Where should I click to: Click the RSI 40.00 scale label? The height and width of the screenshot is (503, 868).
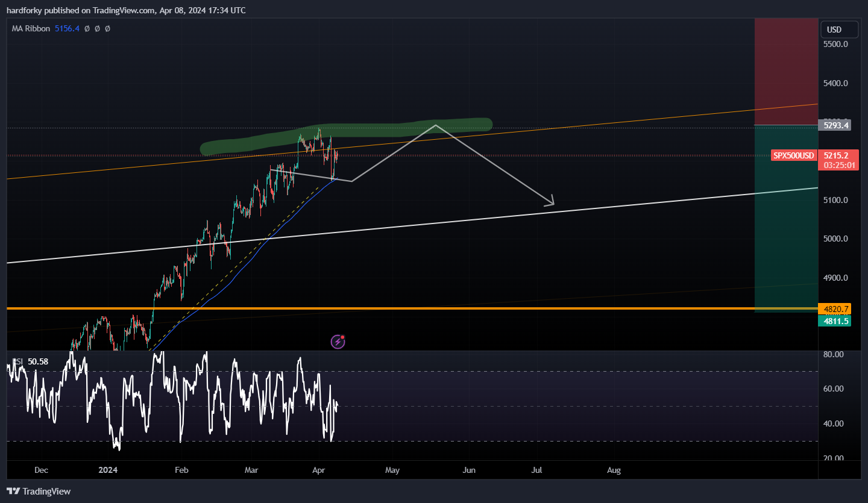[834, 423]
